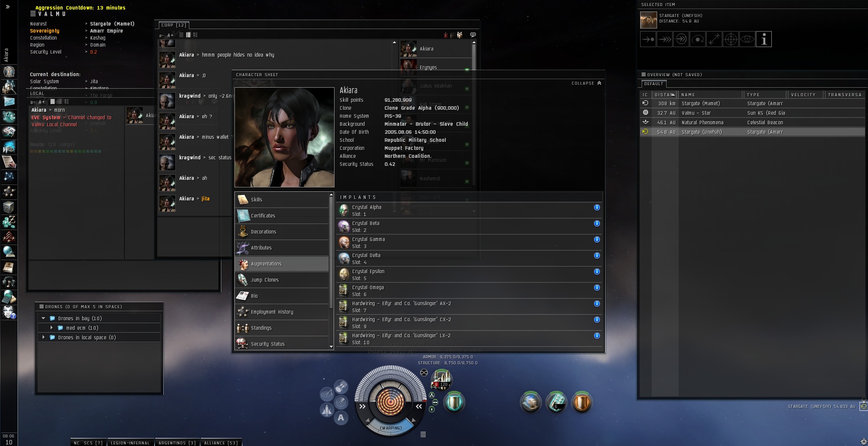Collapse the Drones in bay group
The height and width of the screenshot is (446, 868).
coord(44,318)
